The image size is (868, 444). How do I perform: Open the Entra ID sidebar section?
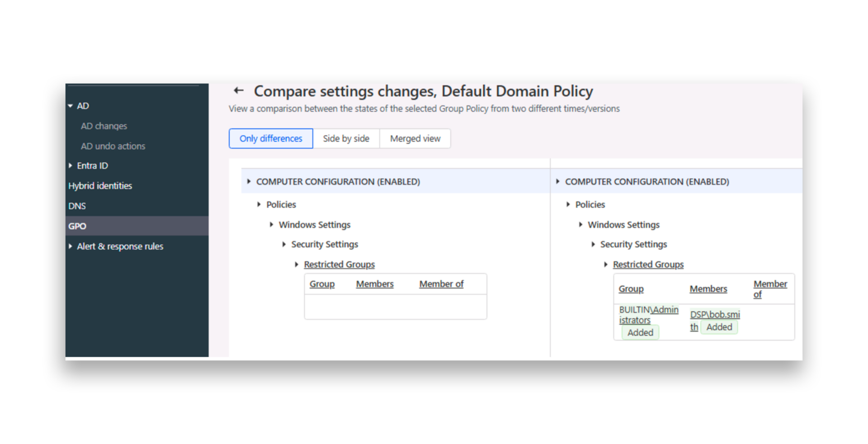point(92,165)
